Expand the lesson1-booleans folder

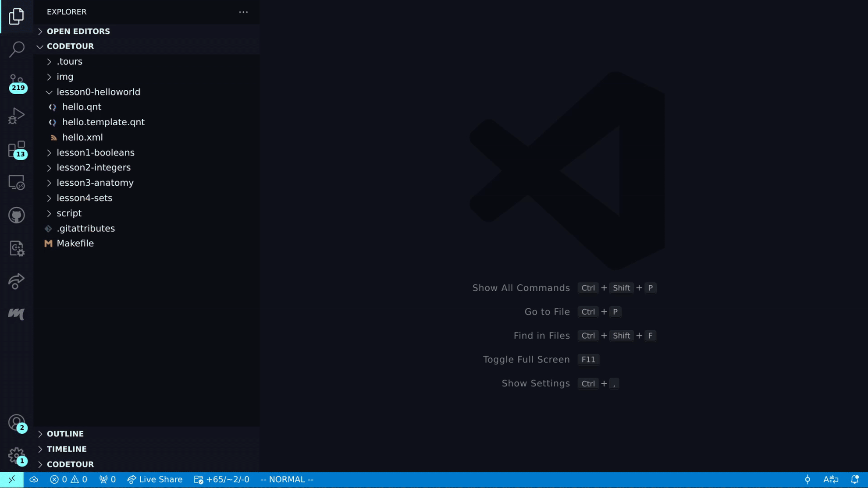click(x=49, y=152)
